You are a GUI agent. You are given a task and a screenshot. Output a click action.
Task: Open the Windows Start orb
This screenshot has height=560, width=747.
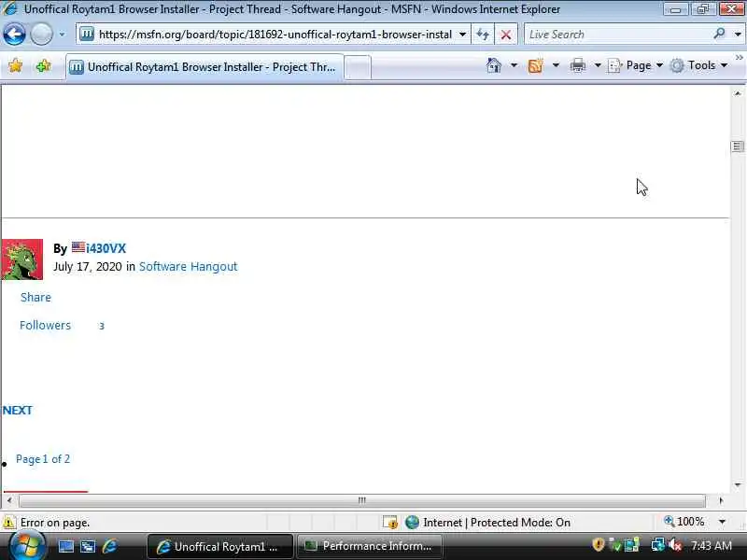click(27, 546)
